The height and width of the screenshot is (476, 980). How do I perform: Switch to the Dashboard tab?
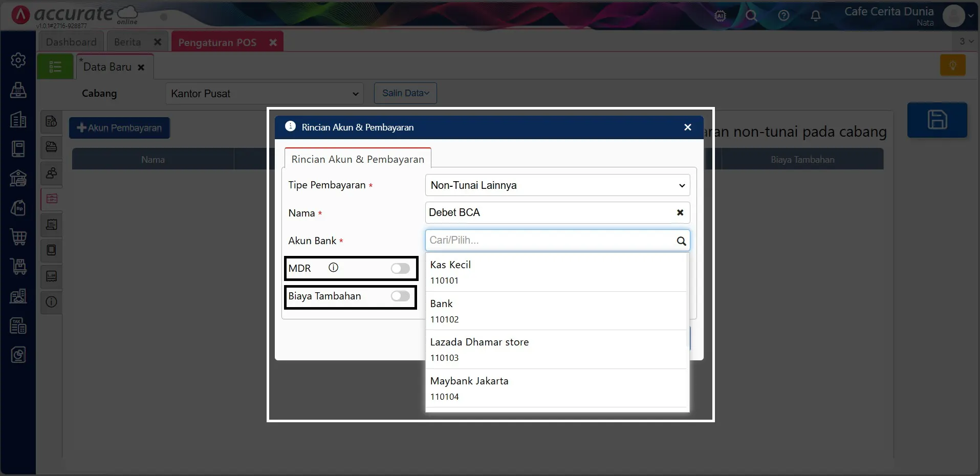point(71,42)
